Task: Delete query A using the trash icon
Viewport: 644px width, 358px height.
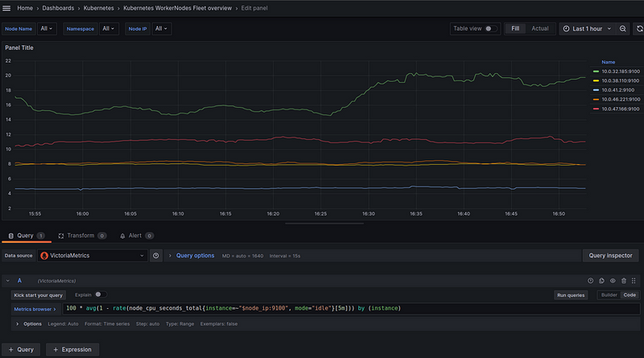Action: tap(623, 281)
